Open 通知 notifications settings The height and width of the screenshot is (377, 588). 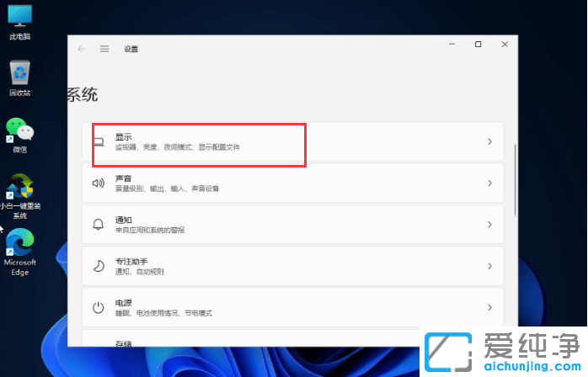point(293,225)
